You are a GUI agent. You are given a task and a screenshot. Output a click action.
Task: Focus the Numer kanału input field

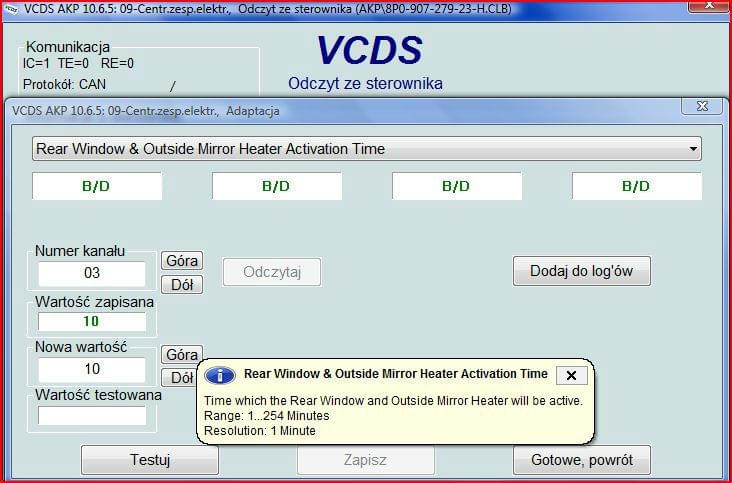[x=92, y=273]
